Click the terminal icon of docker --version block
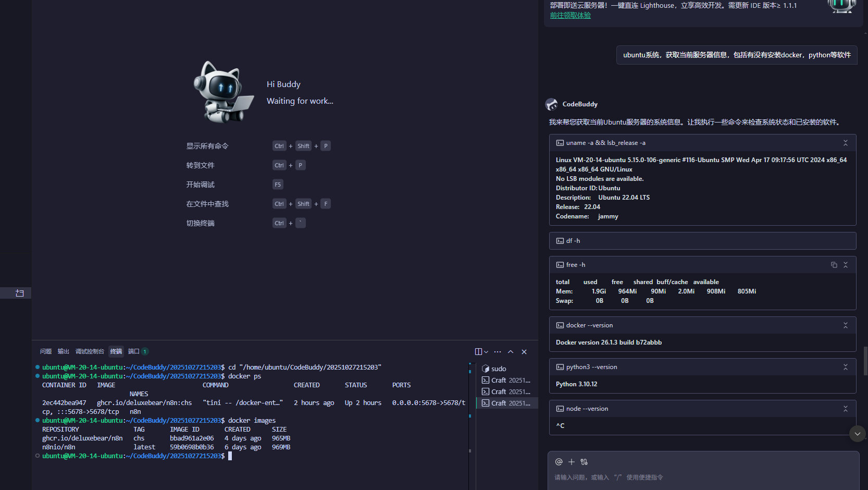Viewport: 868px width, 490px height. 560,325
